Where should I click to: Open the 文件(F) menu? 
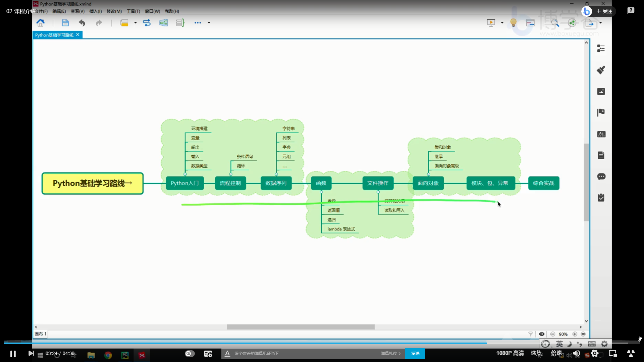[41, 11]
